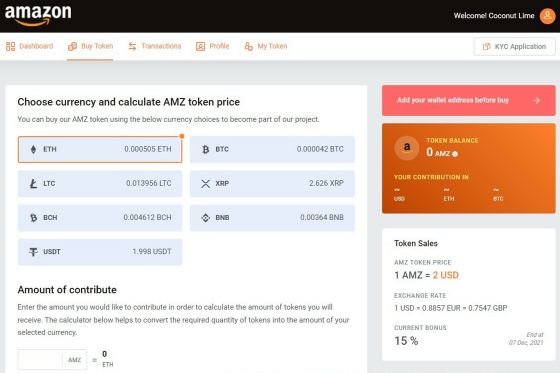Click the user avatar icon in header
560x373 pixels.
pos(547,16)
